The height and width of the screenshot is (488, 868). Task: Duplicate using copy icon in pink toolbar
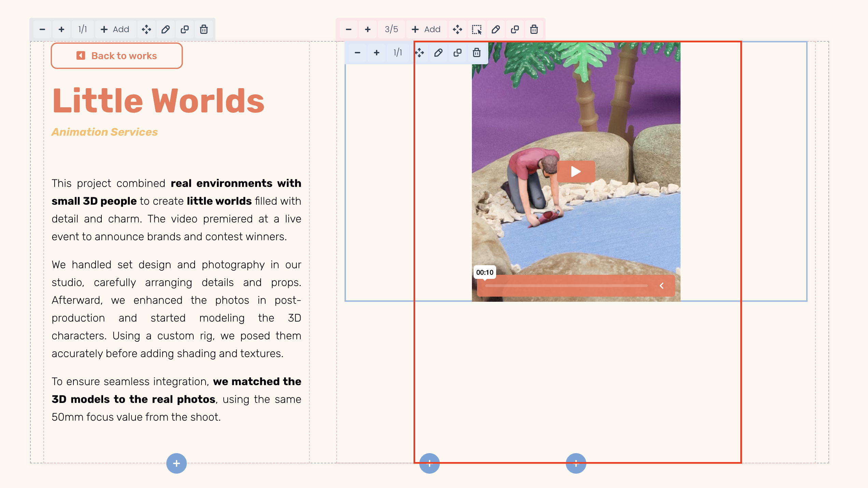515,29
